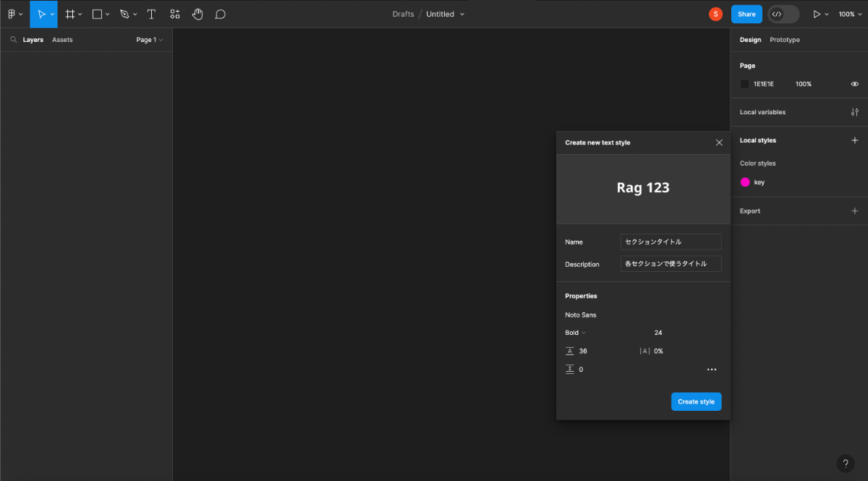Click the line height icon
Image resolution: width=868 pixels, height=481 pixels.
tap(570, 351)
